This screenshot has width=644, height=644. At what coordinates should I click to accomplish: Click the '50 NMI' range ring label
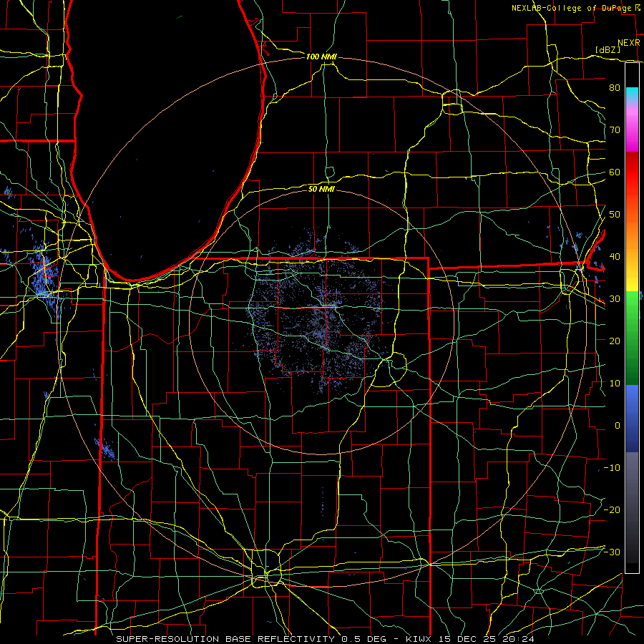click(321, 189)
